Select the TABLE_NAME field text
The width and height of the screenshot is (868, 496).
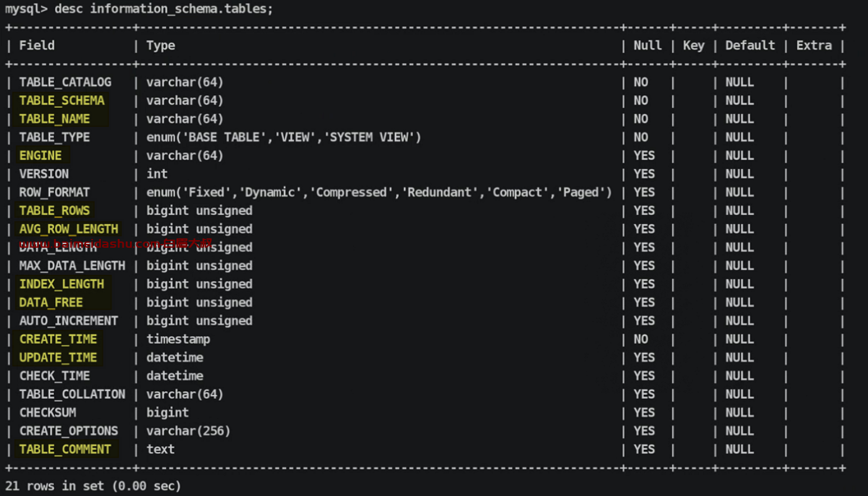click(x=54, y=119)
